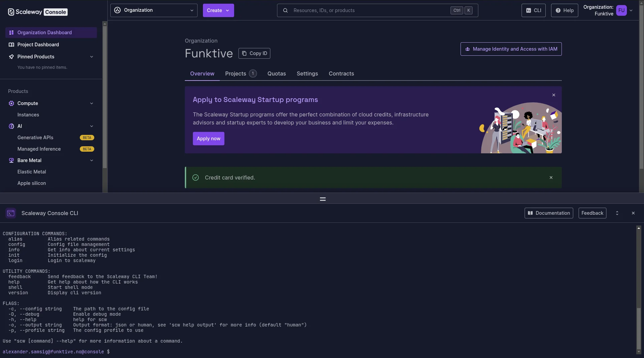Open Organization Dashboard in sidebar
Screen dimensions: 644x358
pyautogui.click(x=51, y=33)
